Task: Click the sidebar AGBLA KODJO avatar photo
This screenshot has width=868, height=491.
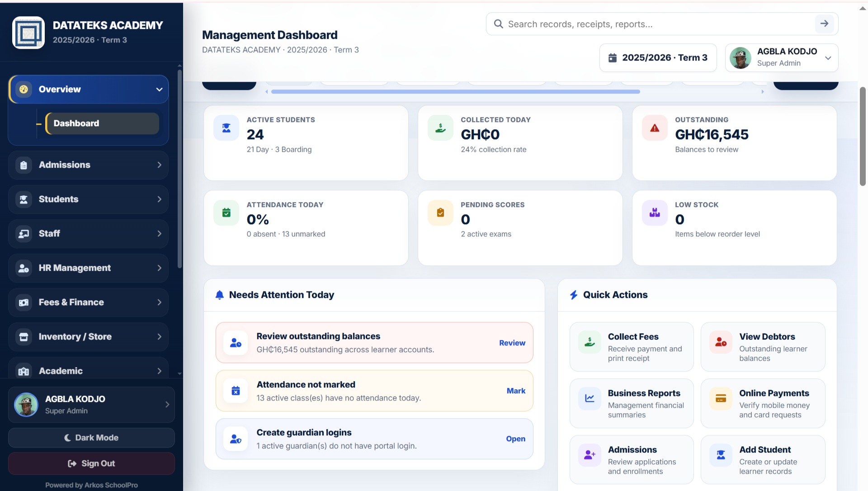Action: (x=26, y=405)
